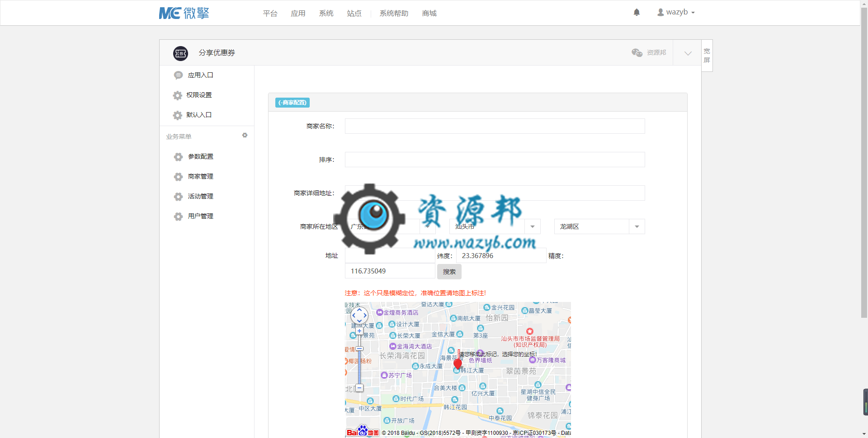This screenshot has height=438, width=868.
Task: Click the 应用入口 chat bubble icon
Action: (x=178, y=75)
